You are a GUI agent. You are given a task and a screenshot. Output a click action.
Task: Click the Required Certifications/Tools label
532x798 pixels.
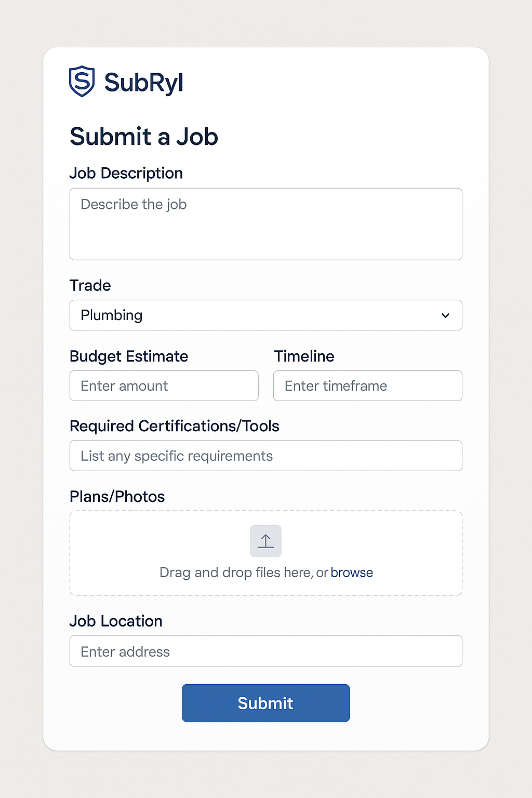pos(175,426)
